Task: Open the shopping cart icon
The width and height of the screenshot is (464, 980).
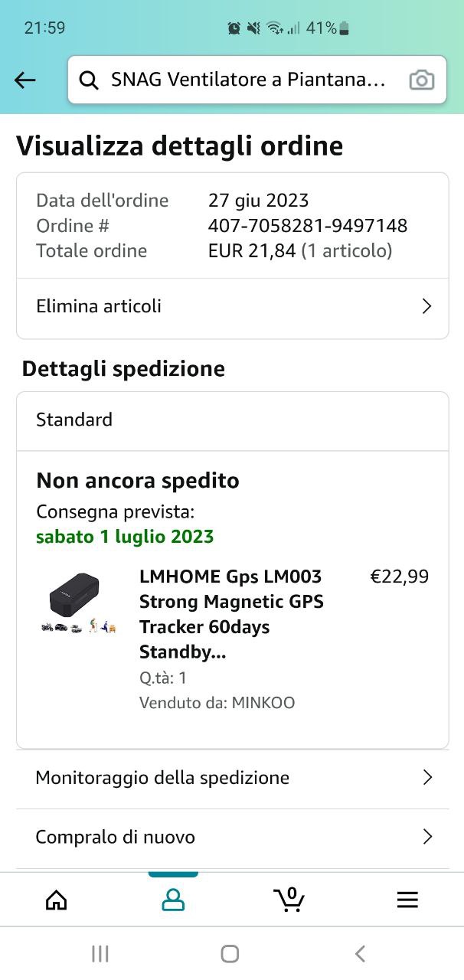Action: tap(289, 899)
